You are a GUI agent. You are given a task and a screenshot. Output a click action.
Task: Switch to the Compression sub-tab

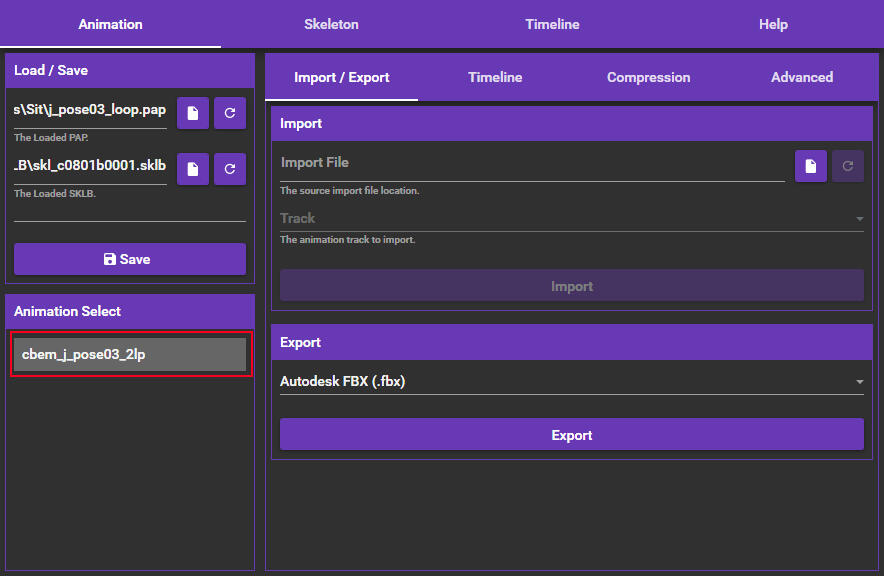[x=648, y=77]
